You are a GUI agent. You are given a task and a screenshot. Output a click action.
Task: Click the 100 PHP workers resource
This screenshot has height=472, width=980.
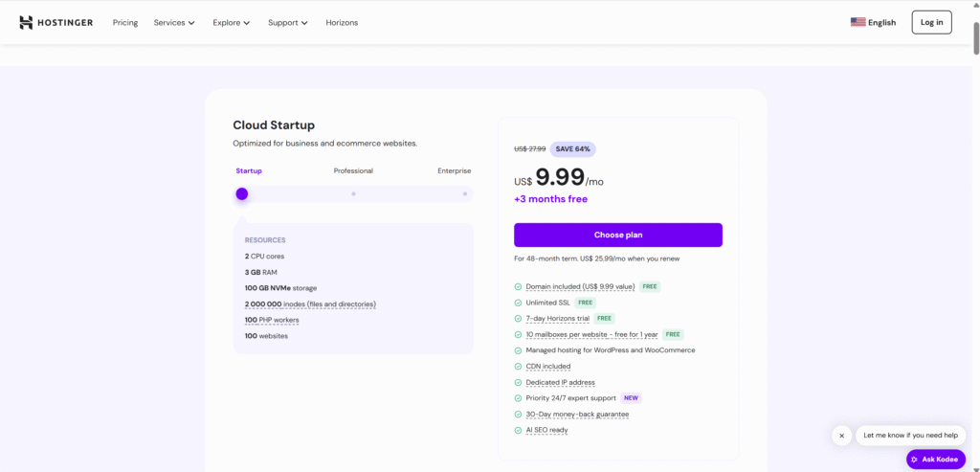click(x=272, y=320)
